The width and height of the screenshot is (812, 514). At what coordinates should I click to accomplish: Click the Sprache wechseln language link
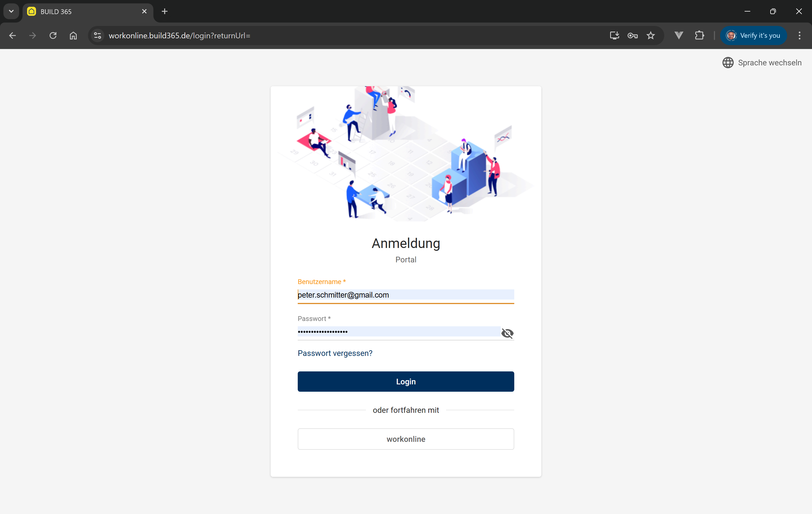click(769, 63)
